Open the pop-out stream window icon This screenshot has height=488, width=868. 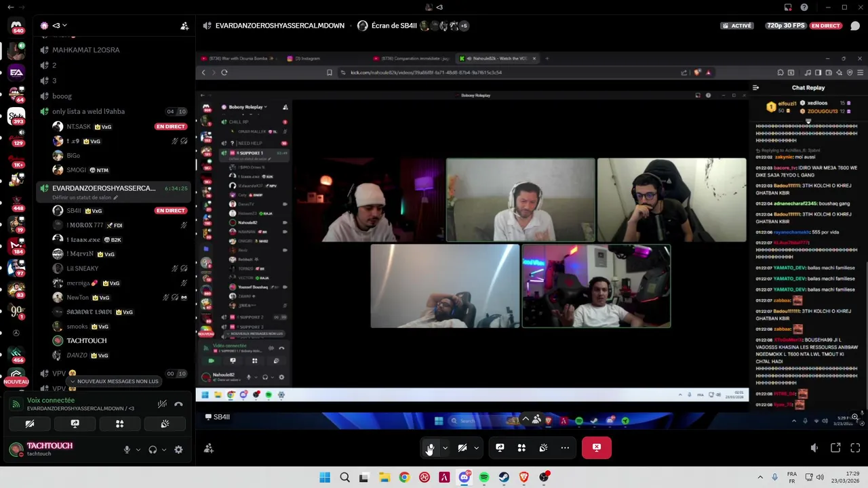[835, 447]
